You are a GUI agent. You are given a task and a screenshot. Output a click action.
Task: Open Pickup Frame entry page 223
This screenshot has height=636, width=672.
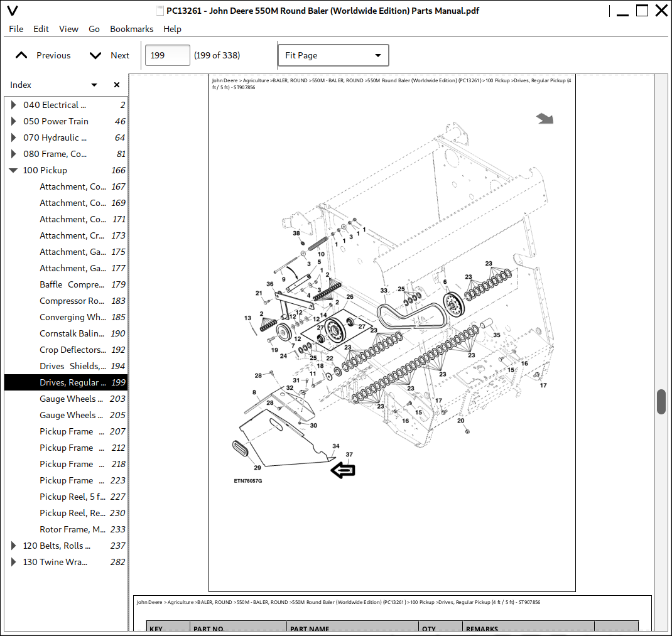66,480
